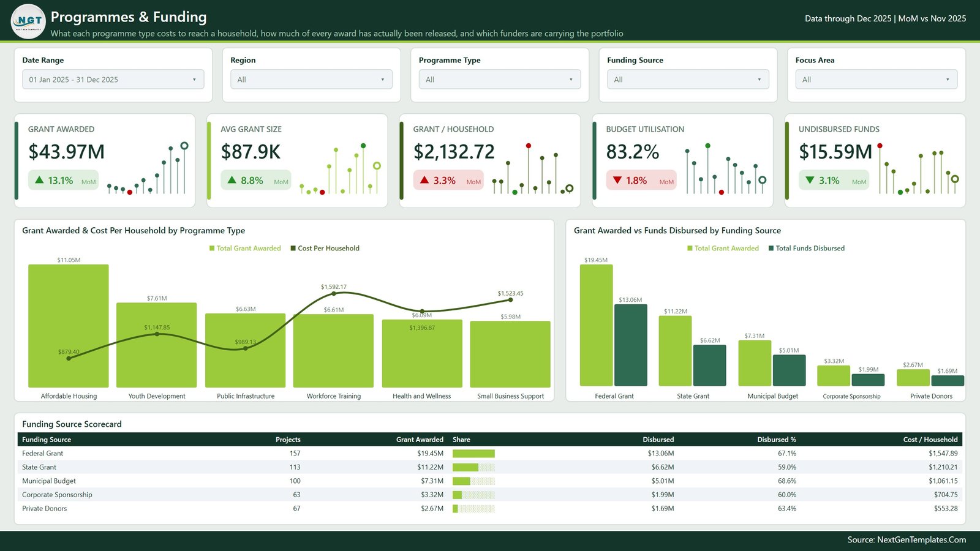The image size is (980, 551).
Task: Select the State Grant awarded bar labeled $11.22M
Action: (x=676, y=351)
